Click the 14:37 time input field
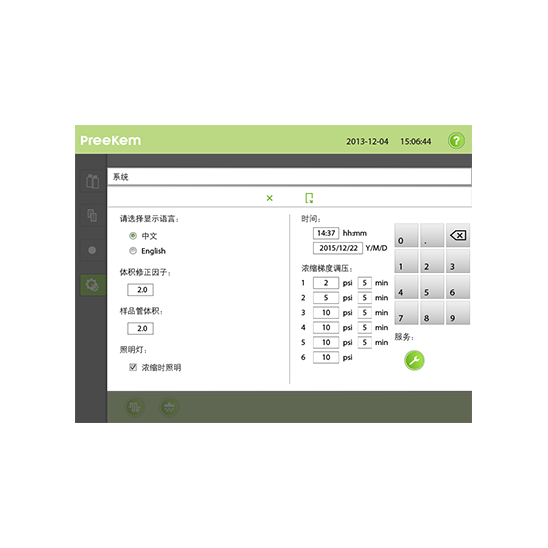This screenshot has width=548, height=548. coord(326,233)
